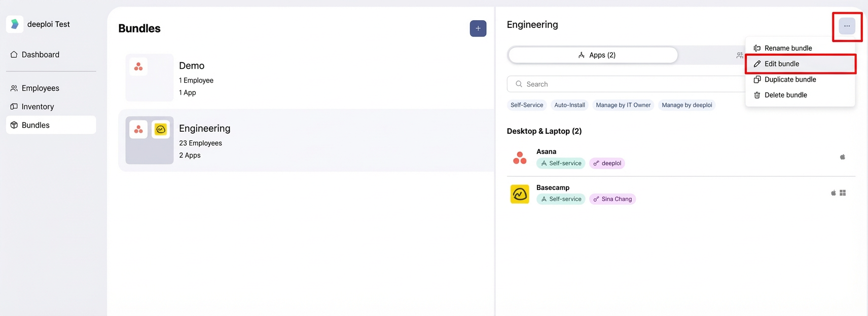
Task: Focus the app Search field
Action: [x=626, y=84]
